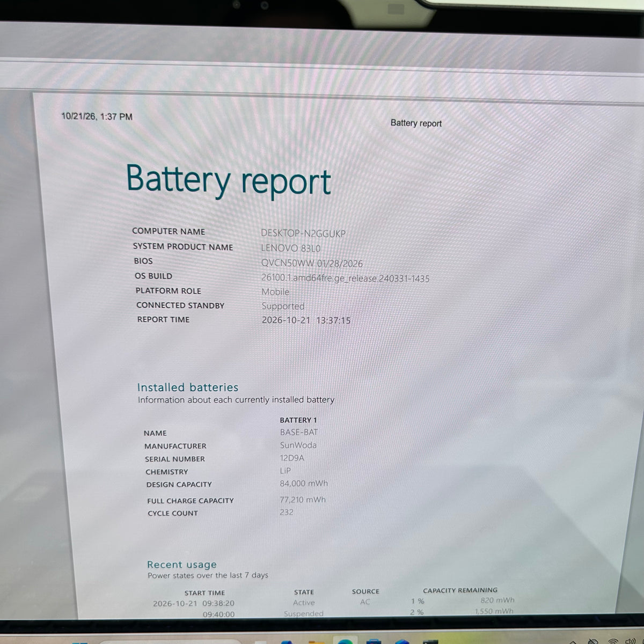Select BIOS value "QVCN50WW 01/28/2026"
This screenshot has height=644, width=644.
coord(312,264)
